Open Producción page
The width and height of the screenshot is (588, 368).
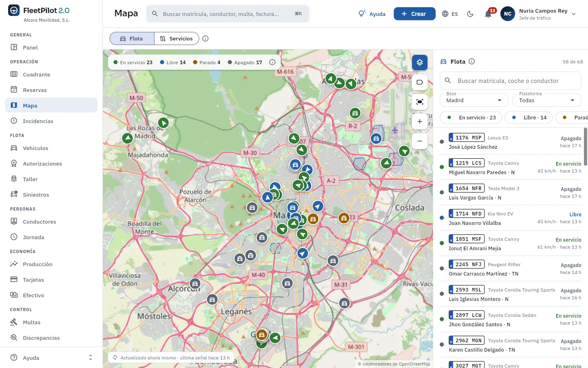point(51,264)
